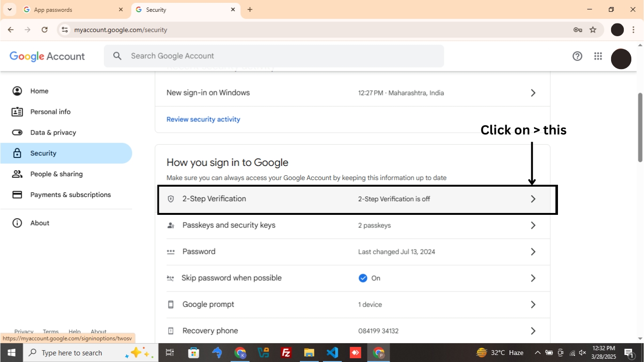Go back in browser history
644x362 pixels.
(x=11, y=30)
